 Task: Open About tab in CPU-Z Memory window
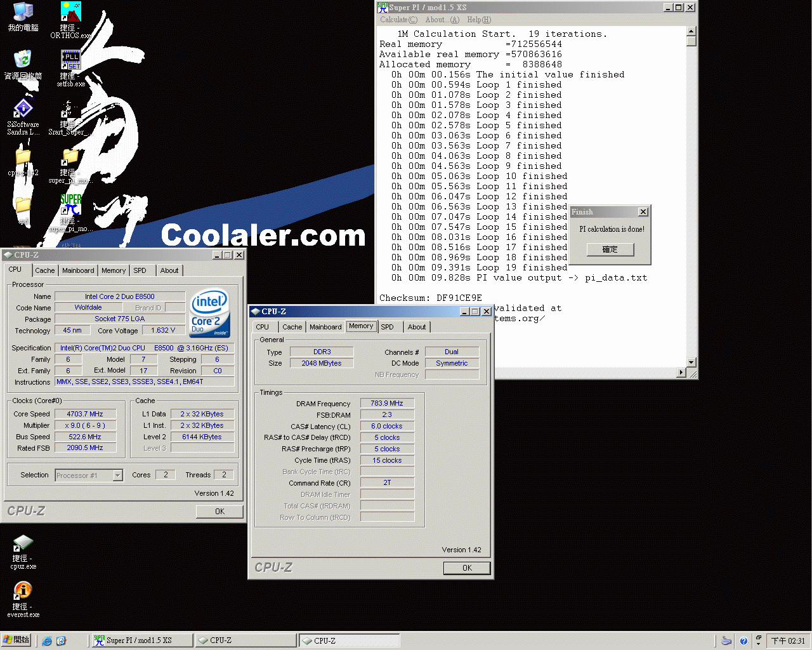click(x=417, y=327)
